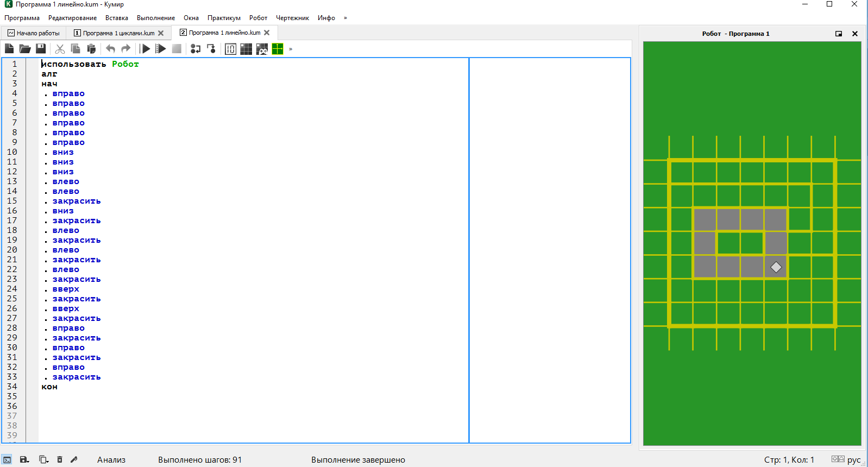Click the Step over icon

coord(196,49)
